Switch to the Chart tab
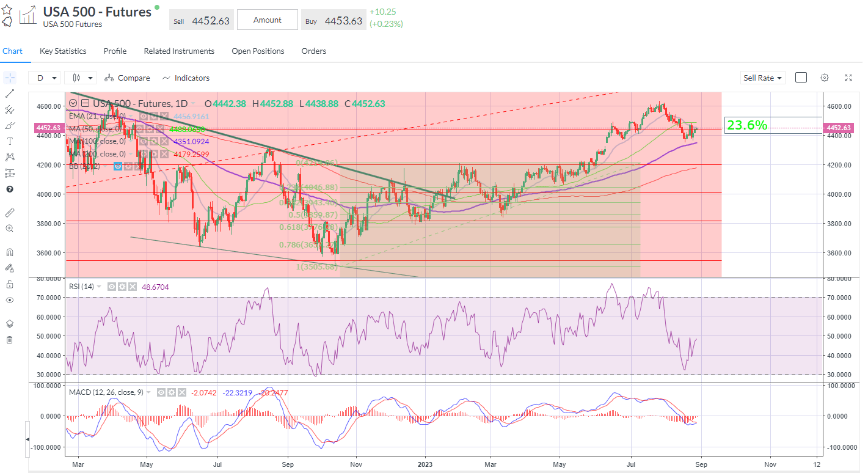Screen dimensions: 868x473 click(x=13, y=51)
